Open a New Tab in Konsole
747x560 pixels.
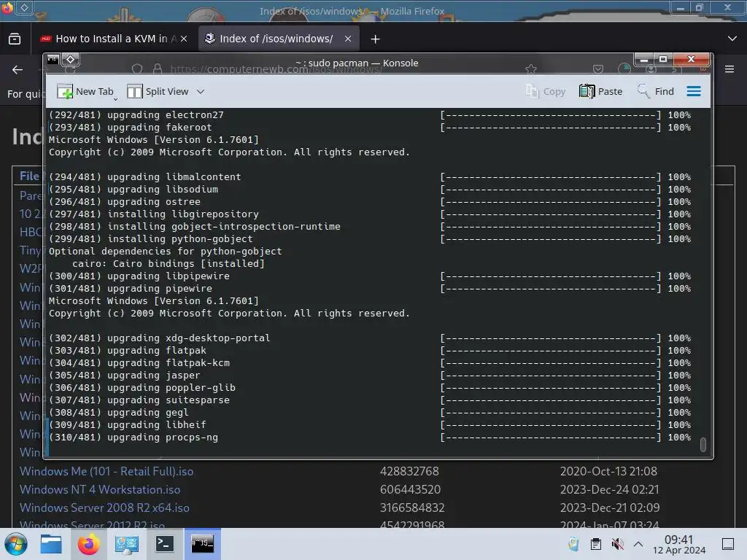[x=85, y=91]
